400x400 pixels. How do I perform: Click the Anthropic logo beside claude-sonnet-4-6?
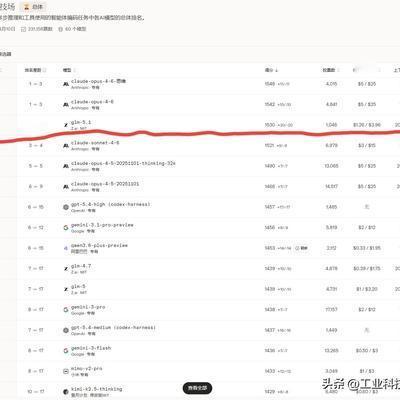click(66, 146)
